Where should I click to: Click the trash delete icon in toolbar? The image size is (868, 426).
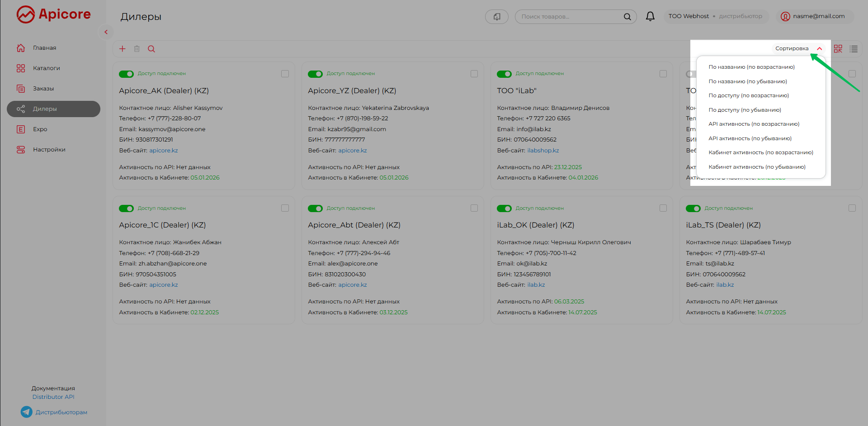(x=137, y=49)
